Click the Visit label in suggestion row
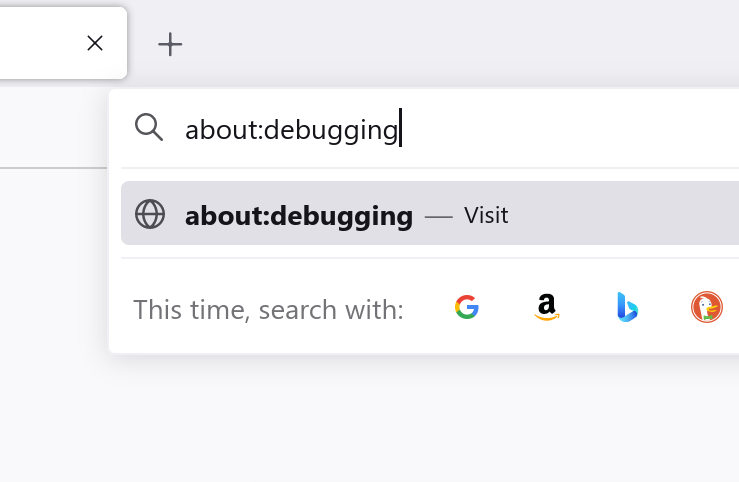739x482 pixels. pyautogui.click(x=486, y=215)
